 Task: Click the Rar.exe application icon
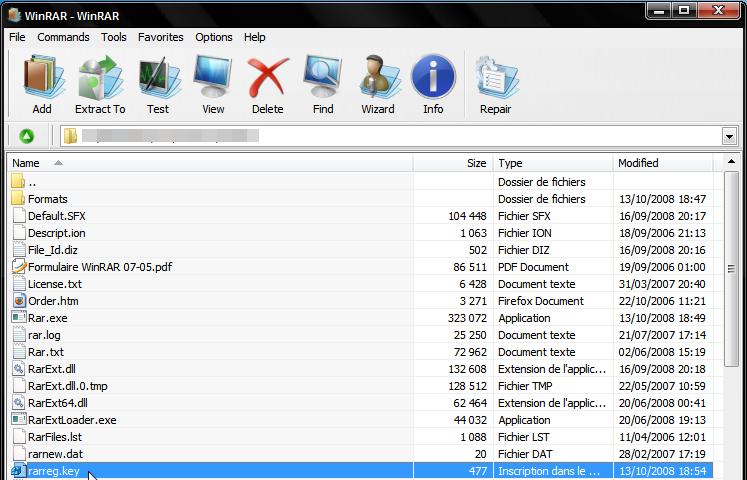[19, 317]
